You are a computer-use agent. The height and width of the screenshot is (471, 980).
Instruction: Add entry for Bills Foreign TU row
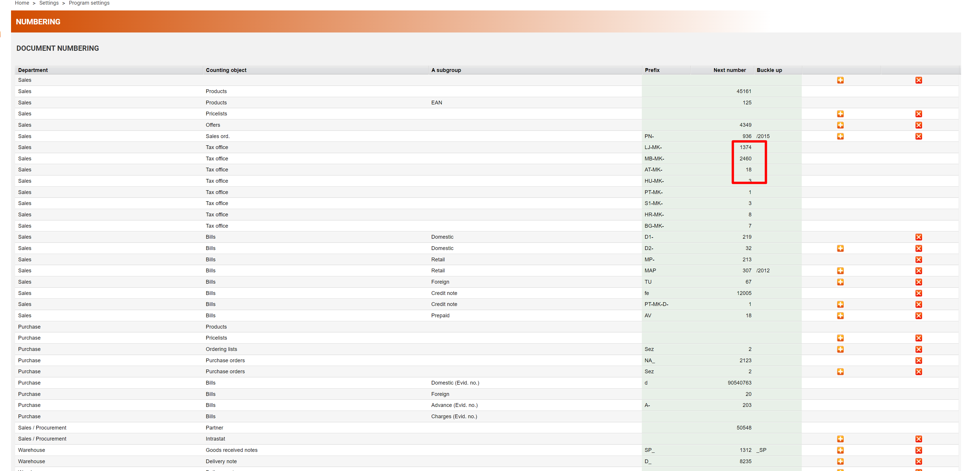pyautogui.click(x=840, y=282)
